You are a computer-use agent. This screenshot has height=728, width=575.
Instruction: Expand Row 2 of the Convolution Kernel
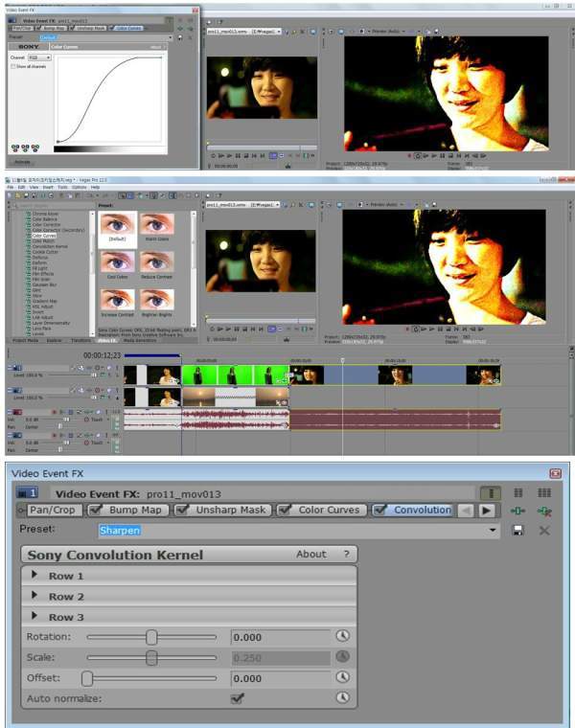tap(34, 595)
